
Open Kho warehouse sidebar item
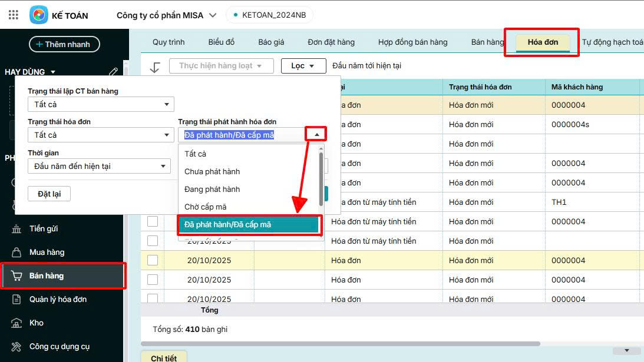(x=36, y=323)
